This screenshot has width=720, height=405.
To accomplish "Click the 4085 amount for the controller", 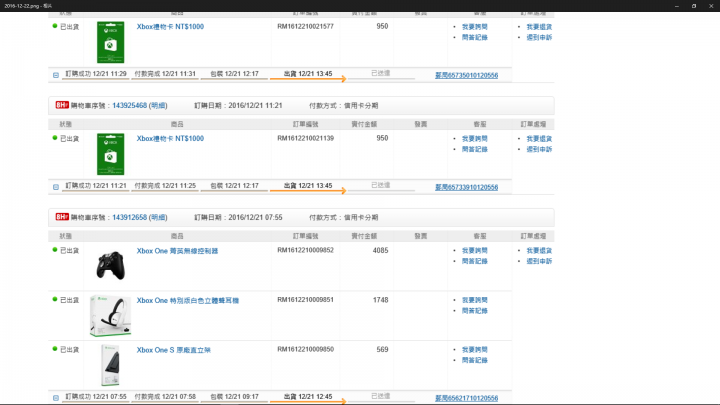I will point(380,250).
